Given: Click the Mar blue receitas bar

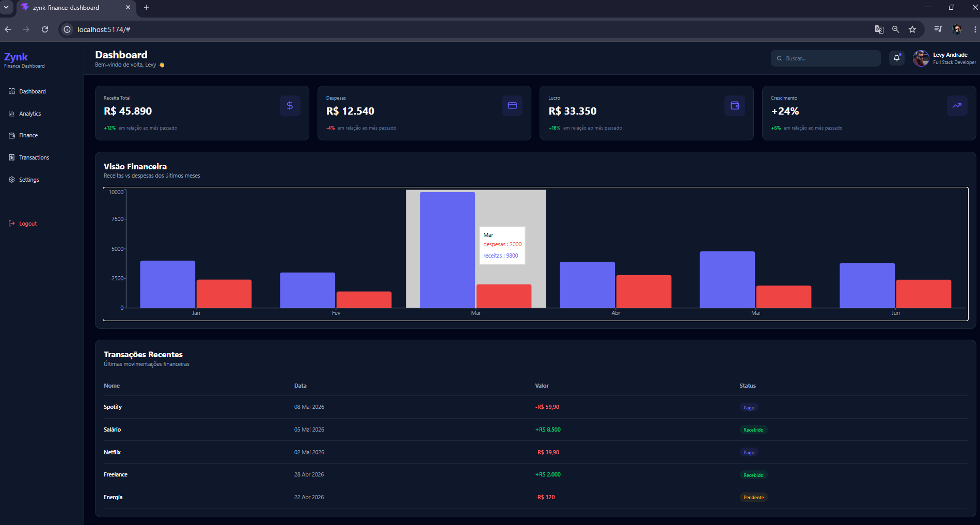Looking at the screenshot, I should (x=448, y=250).
